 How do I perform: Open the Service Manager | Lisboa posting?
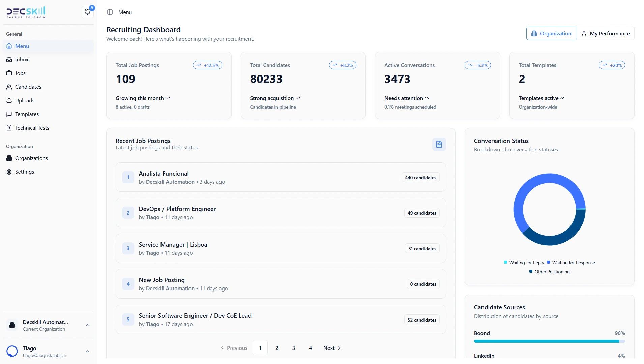[x=281, y=248]
